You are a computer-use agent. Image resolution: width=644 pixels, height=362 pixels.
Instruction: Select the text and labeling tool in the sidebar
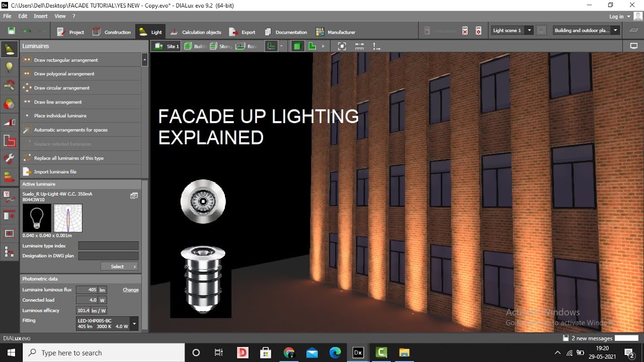(9, 197)
